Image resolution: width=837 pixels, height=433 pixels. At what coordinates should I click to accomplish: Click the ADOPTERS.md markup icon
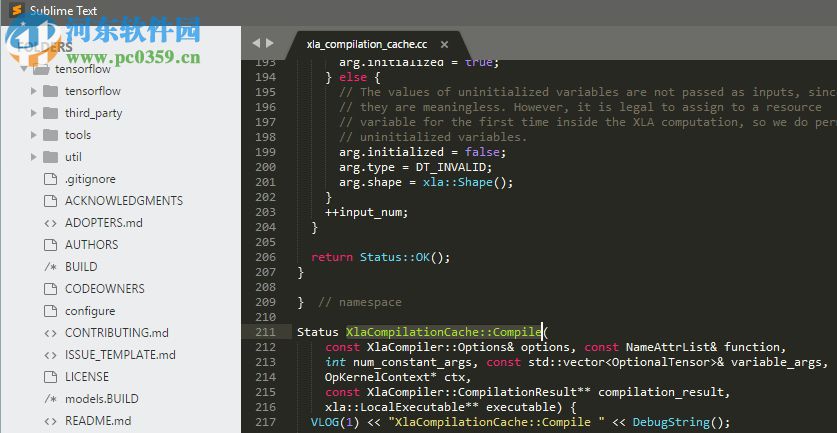click(x=50, y=223)
